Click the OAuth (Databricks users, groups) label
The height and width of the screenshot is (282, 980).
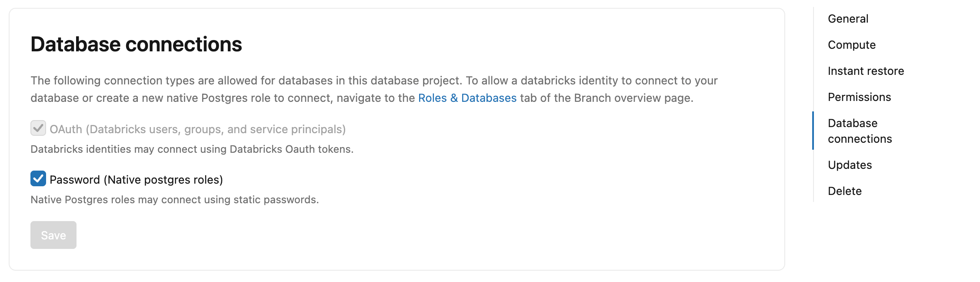[x=197, y=129]
